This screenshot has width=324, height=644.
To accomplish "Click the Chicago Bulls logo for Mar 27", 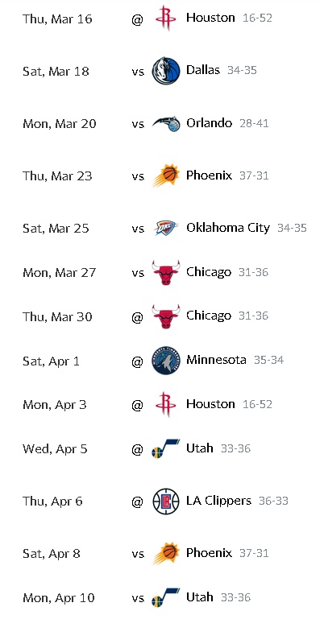I will (166, 273).
